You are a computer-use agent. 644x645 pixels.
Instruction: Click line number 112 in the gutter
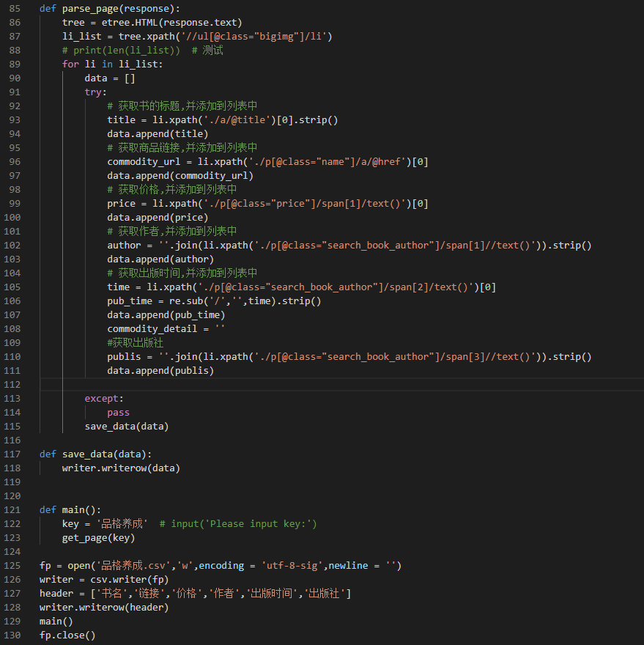tap(12, 385)
